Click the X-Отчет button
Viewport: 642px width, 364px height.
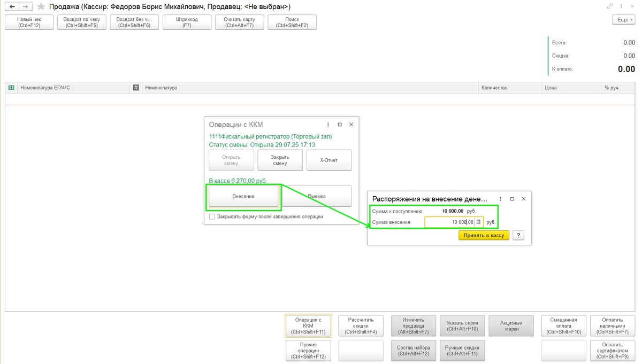click(x=329, y=160)
